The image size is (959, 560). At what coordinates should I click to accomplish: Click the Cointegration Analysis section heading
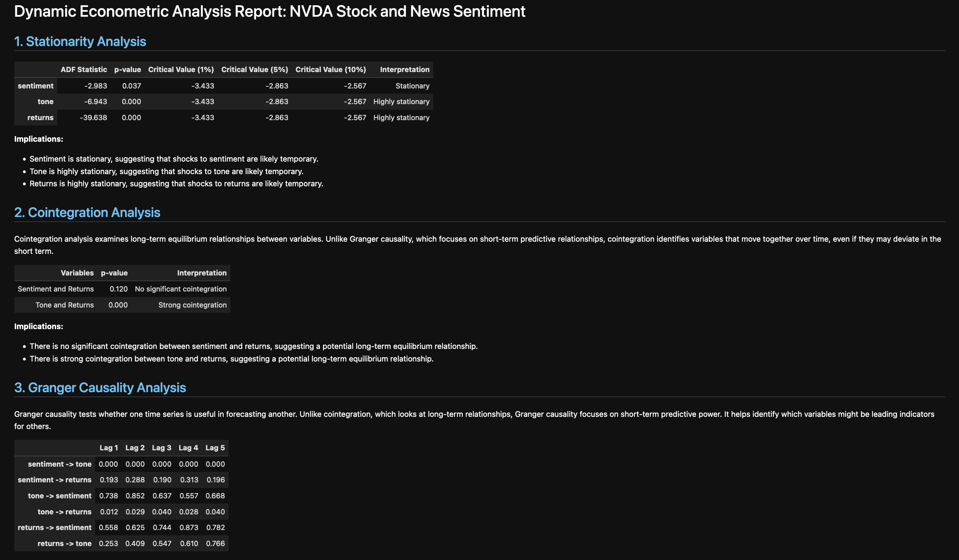pos(87,212)
